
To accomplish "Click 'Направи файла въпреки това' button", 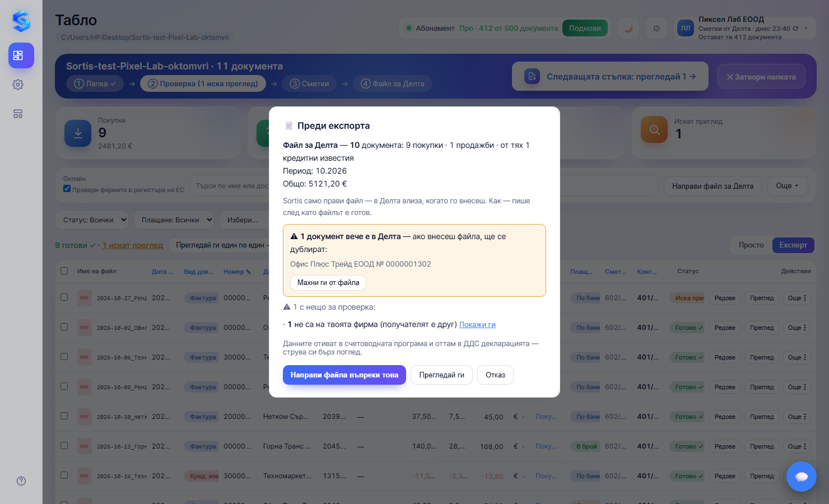I will coord(344,375).
